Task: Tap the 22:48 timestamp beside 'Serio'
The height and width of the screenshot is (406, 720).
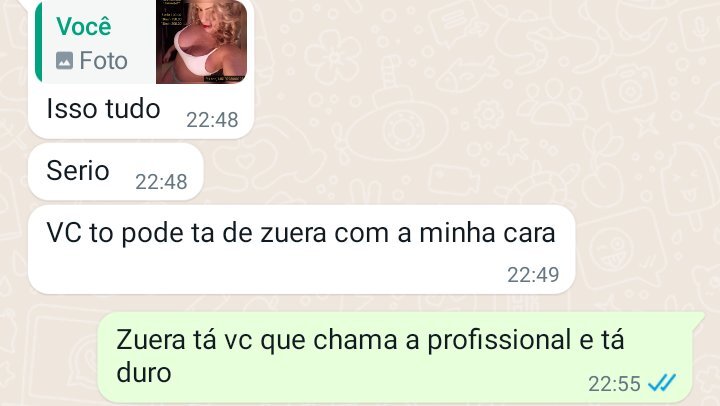Action: click(x=161, y=182)
